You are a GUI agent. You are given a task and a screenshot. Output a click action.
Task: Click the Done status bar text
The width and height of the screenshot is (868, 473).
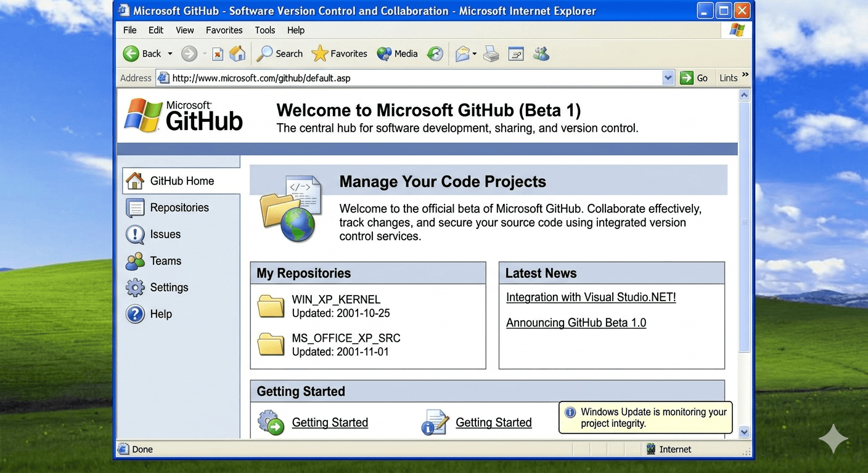(x=142, y=450)
